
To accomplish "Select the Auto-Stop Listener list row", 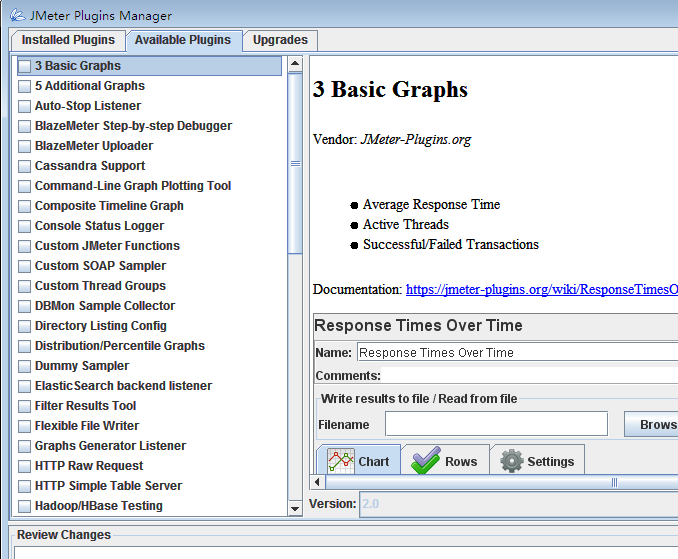I will [x=150, y=106].
